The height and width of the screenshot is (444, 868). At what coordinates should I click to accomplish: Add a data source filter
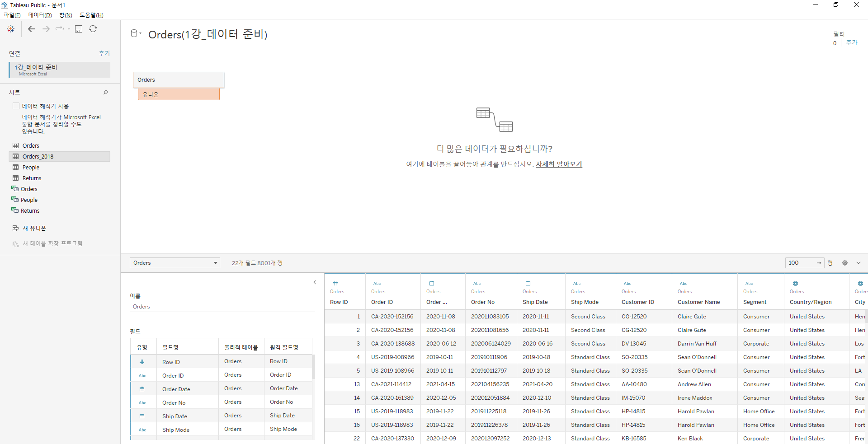(x=852, y=42)
